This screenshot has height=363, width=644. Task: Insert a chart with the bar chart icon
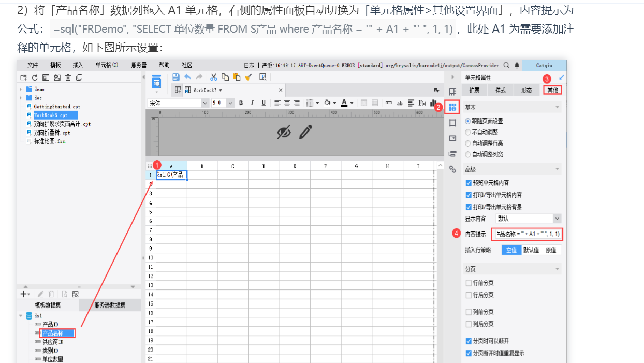433,103
